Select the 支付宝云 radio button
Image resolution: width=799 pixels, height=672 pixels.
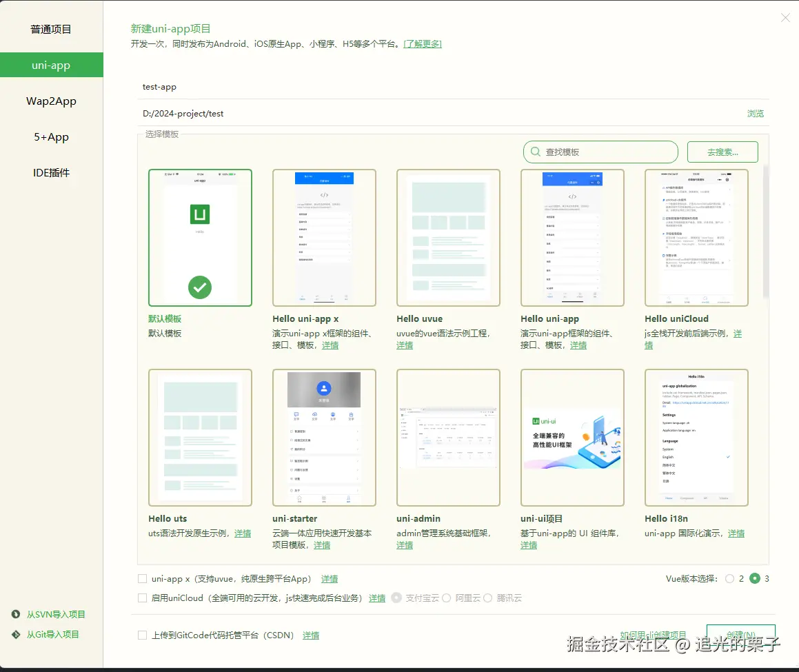396,598
